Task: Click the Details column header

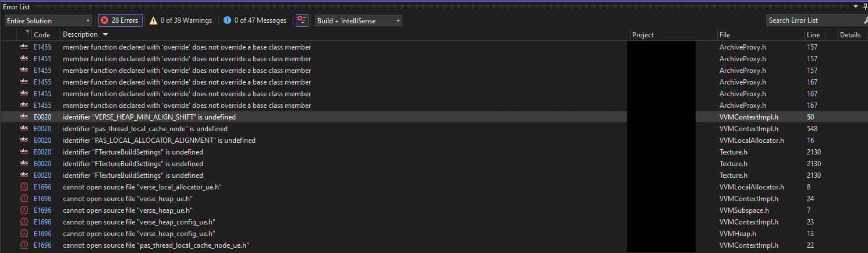Action: click(850, 35)
